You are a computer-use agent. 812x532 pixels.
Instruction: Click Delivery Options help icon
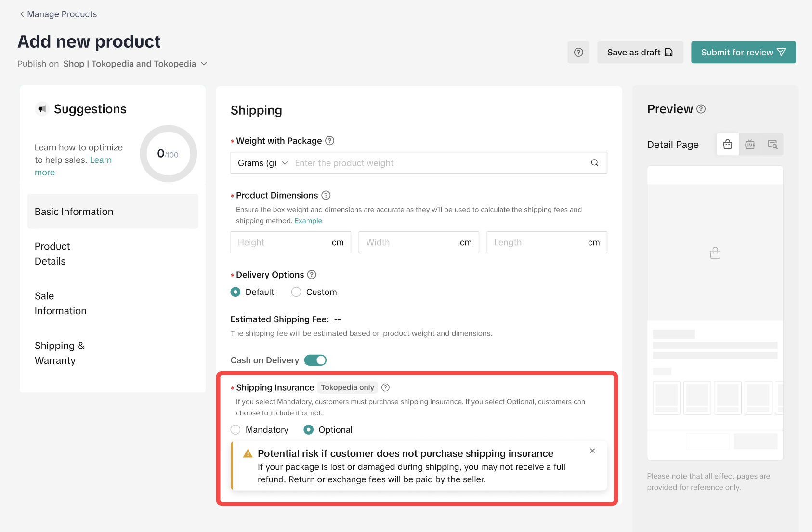[312, 275]
